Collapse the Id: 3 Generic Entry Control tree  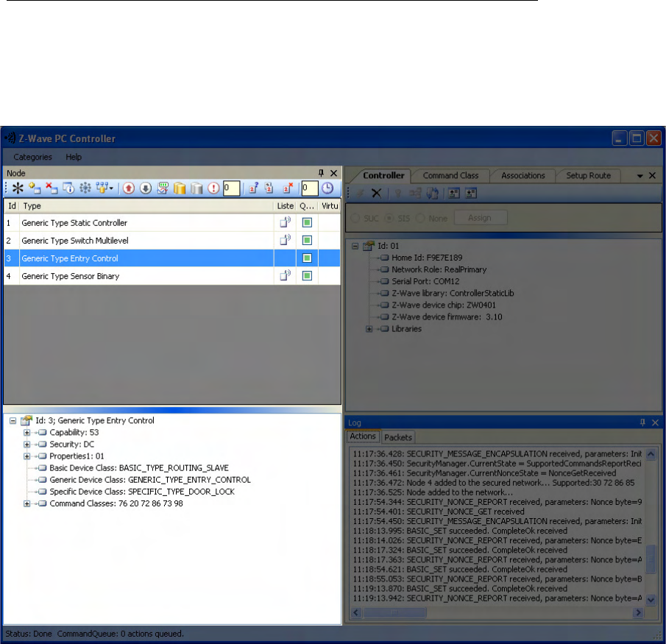[13, 421]
